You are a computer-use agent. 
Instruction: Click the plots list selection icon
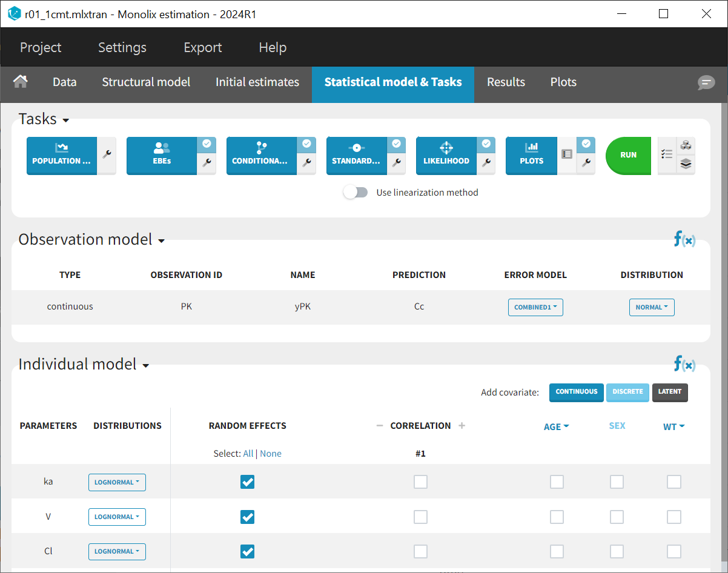point(567,155)
